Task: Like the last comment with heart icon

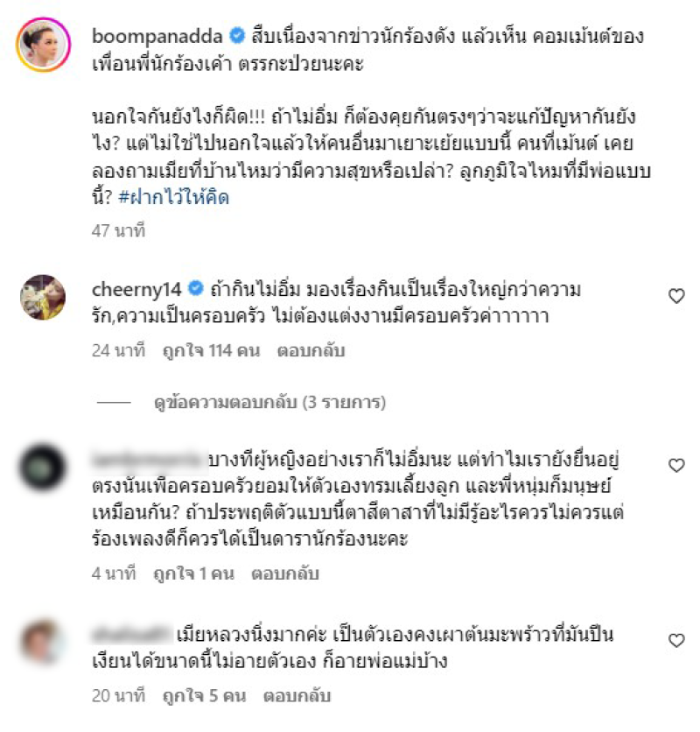Action: (x=676, y=640)
